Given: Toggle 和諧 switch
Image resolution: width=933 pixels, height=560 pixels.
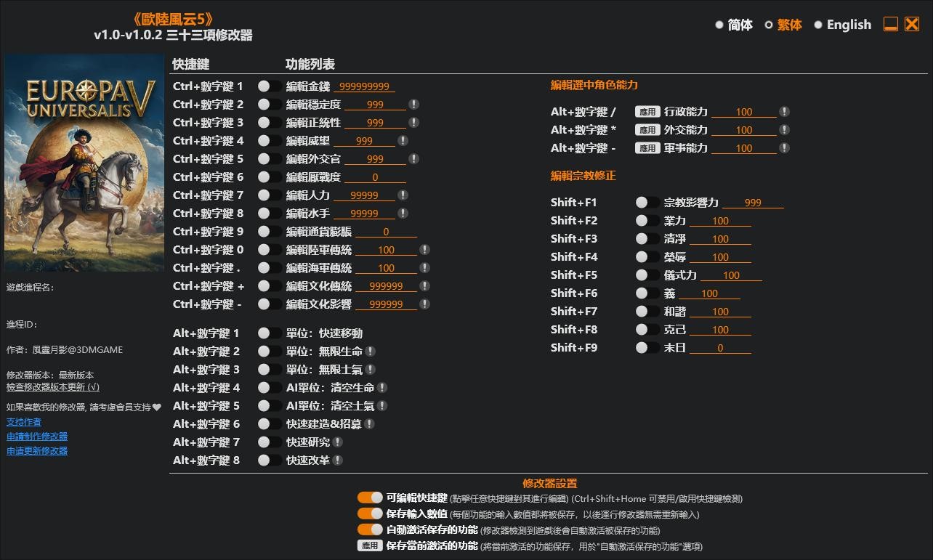Looking at the screenshot, I should (x=647, y=312).
